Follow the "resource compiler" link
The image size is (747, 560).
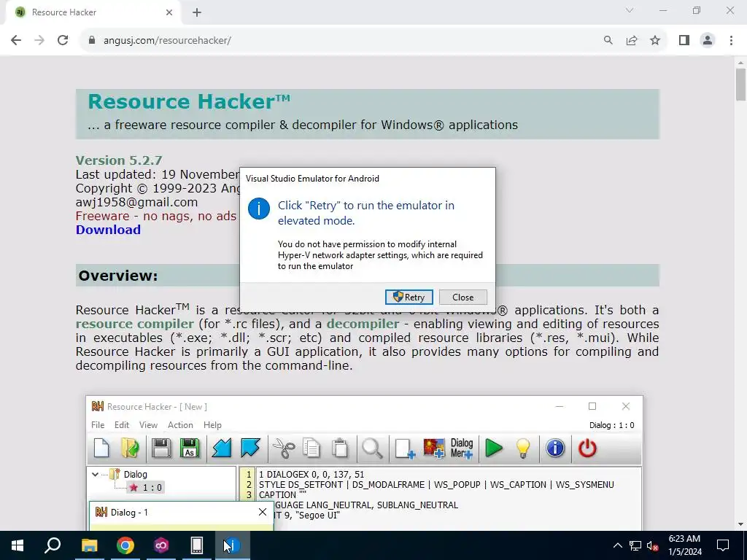point(135,324)
